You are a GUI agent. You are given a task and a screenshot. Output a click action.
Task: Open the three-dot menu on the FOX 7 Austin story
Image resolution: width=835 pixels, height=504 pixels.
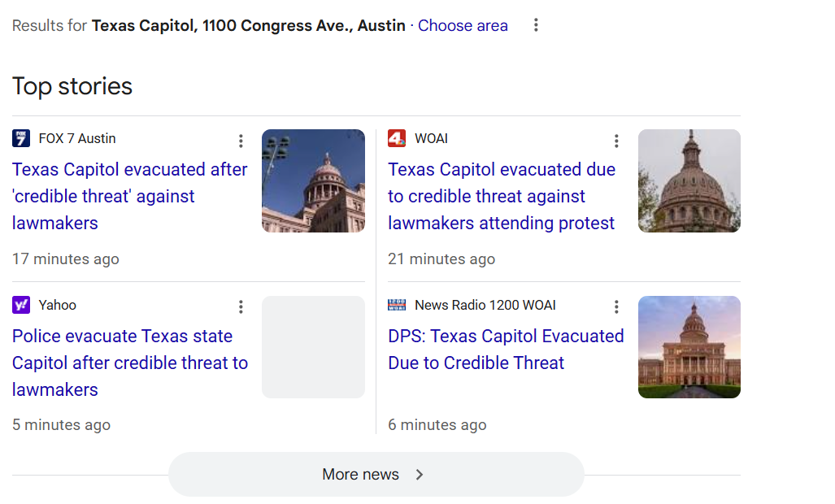pyautogui.click(x=241, y=141)
